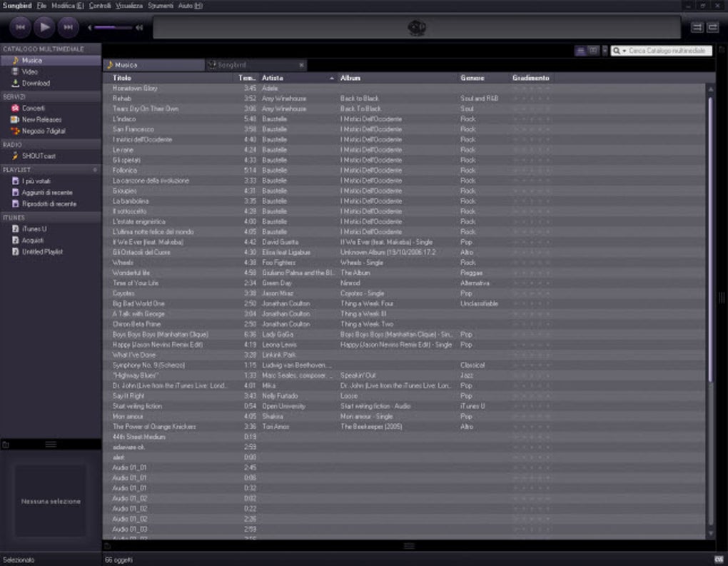
Task: Click the maximum-volume speaker icon
Action: pyautogui.click(x=139, y=28)
